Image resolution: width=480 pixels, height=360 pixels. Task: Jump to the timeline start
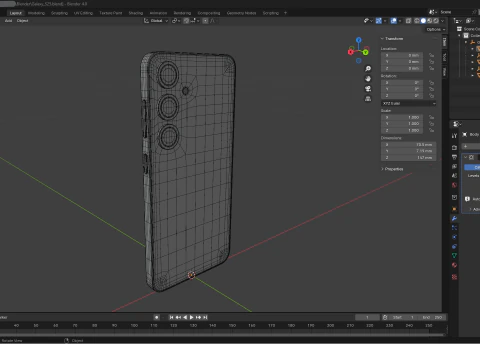click(171, 317)
